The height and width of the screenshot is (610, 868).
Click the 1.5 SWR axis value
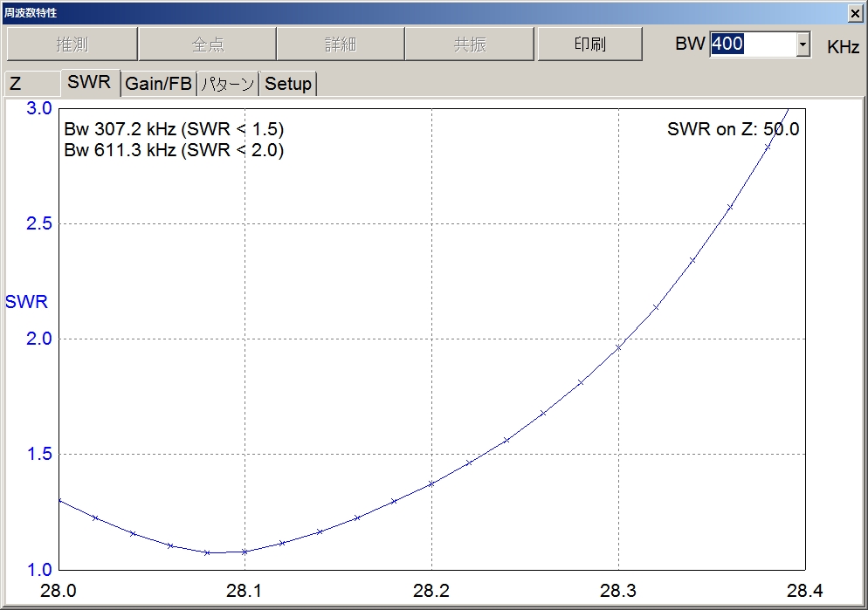(x=38, y=454)
